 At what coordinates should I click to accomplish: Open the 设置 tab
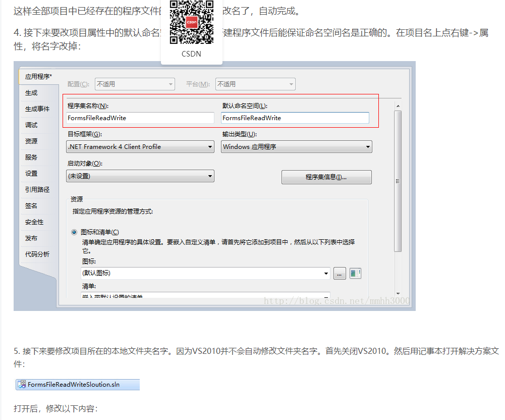click(31, 174)
